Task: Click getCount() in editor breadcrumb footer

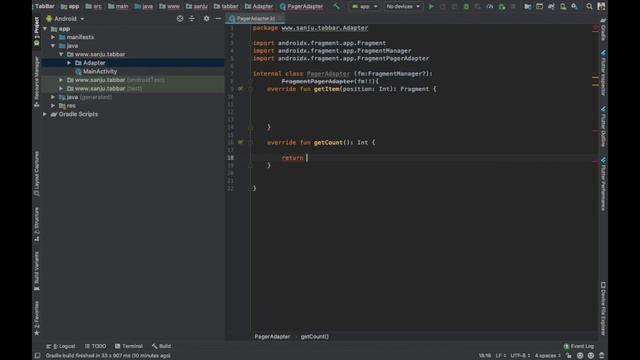Action: coord(315,337)
